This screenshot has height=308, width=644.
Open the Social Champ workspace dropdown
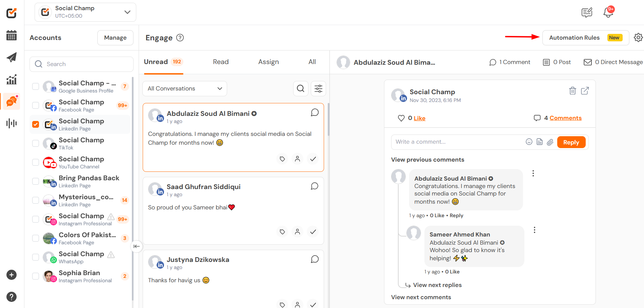(85, 12)
